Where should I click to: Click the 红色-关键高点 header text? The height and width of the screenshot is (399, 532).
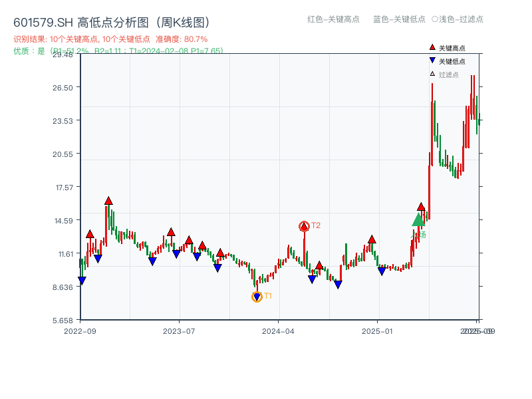click(333, 19)
